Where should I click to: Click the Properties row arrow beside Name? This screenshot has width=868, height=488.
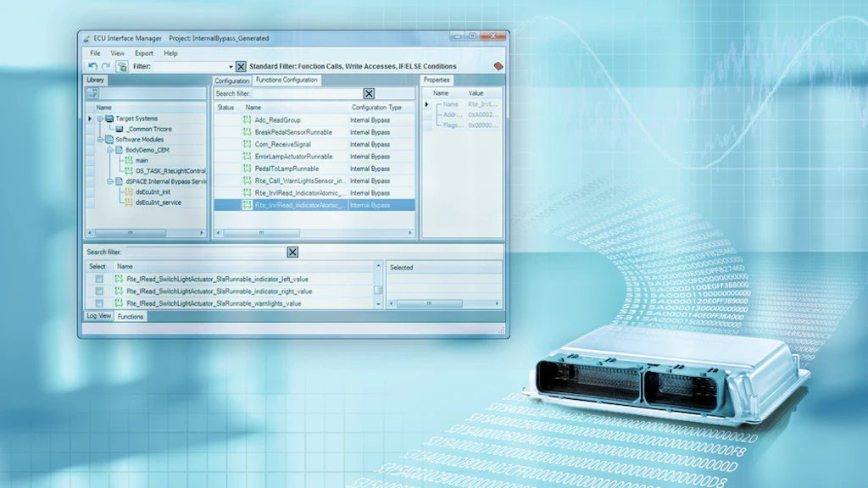click(426, 104)
